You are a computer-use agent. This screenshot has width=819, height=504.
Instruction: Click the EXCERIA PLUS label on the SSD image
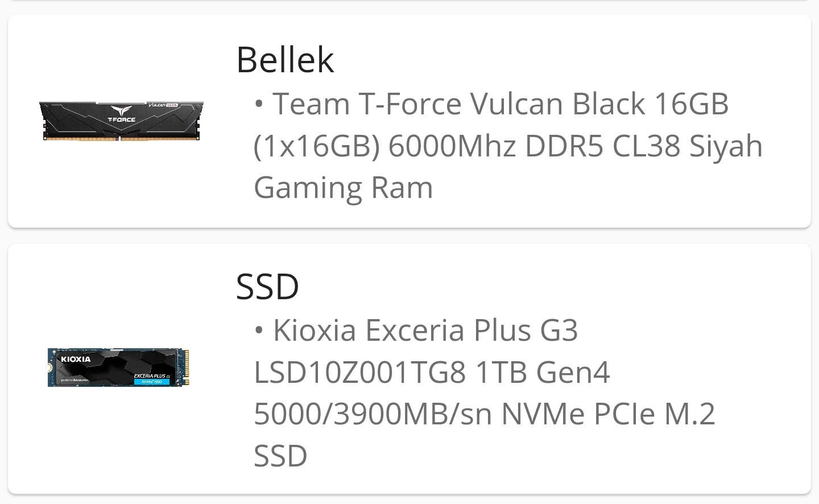pyautogui.click(x=151, y=376)
